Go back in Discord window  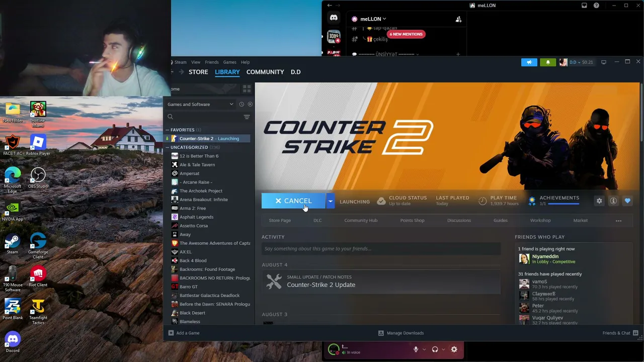coord(330,6)
